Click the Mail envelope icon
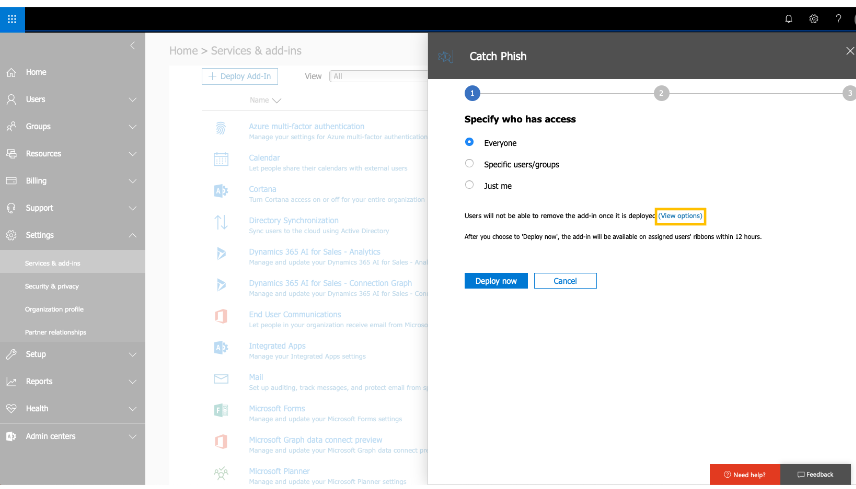 (x=221, y=379)
